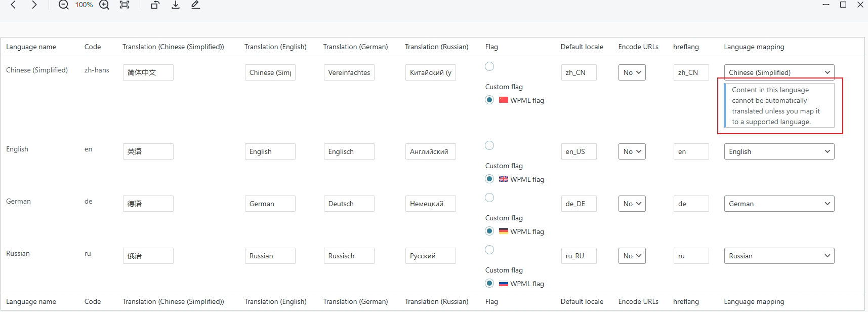Open Encode URLs dropdown for Russian row
The image size is (868, 312).
[632, 256]
